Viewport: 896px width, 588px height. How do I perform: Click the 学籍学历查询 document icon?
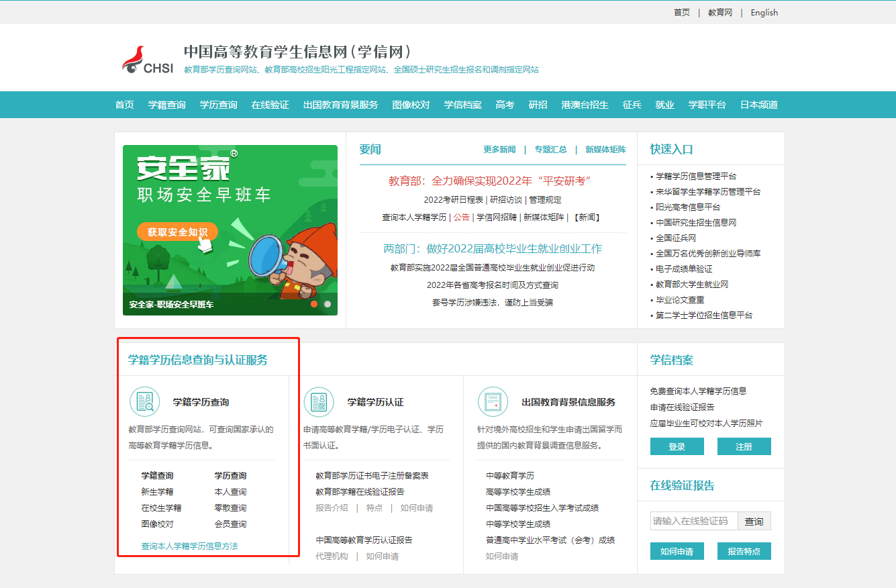point(145,401)
